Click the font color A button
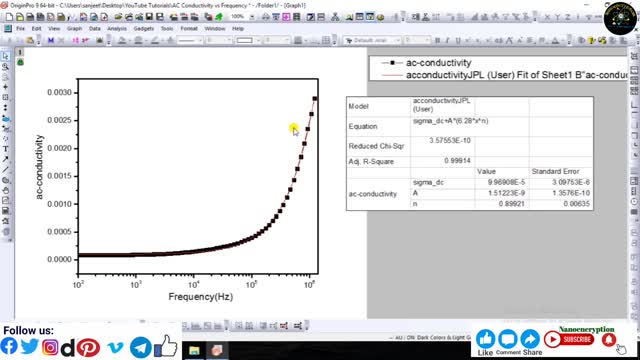640x360 pixels. 555,40
